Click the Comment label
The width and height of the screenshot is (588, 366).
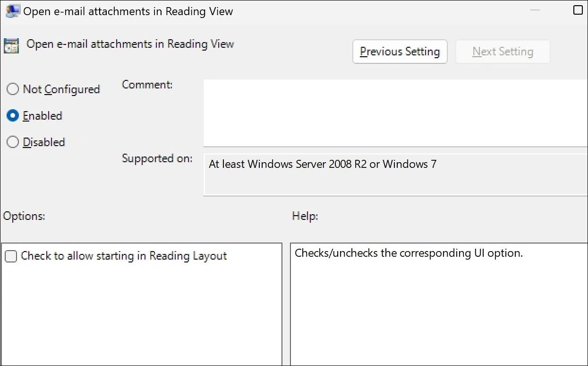click(x=147, y=85)
